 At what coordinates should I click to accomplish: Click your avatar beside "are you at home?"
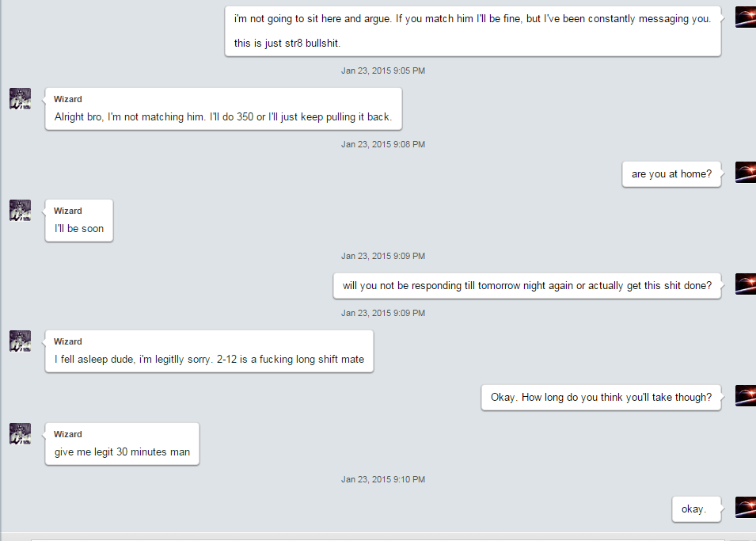746,173
